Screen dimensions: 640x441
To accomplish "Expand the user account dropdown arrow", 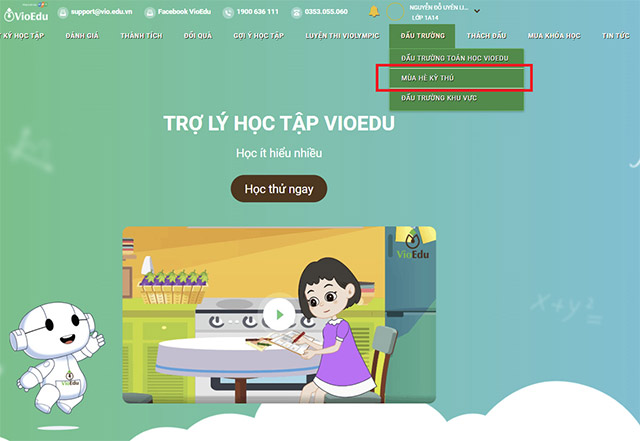I will (x=477, y=11).
